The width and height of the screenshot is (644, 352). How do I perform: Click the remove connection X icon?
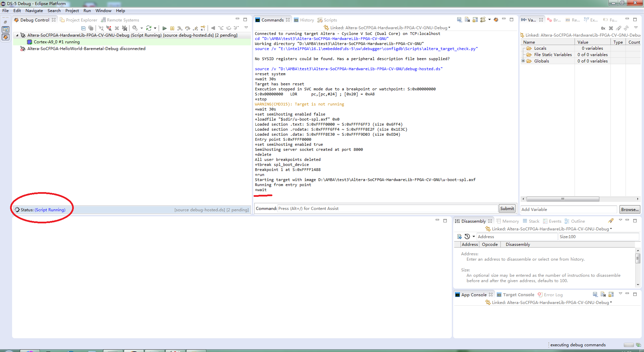tap(117, 28)
